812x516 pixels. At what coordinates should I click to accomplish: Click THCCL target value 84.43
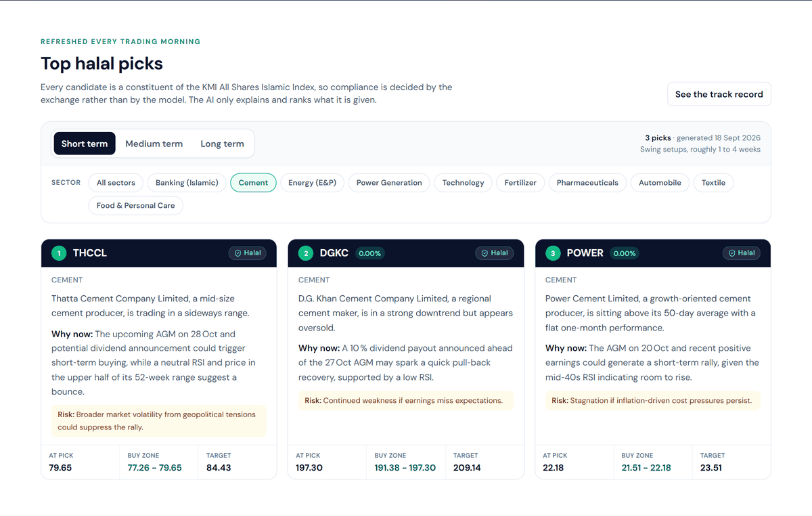219,468
